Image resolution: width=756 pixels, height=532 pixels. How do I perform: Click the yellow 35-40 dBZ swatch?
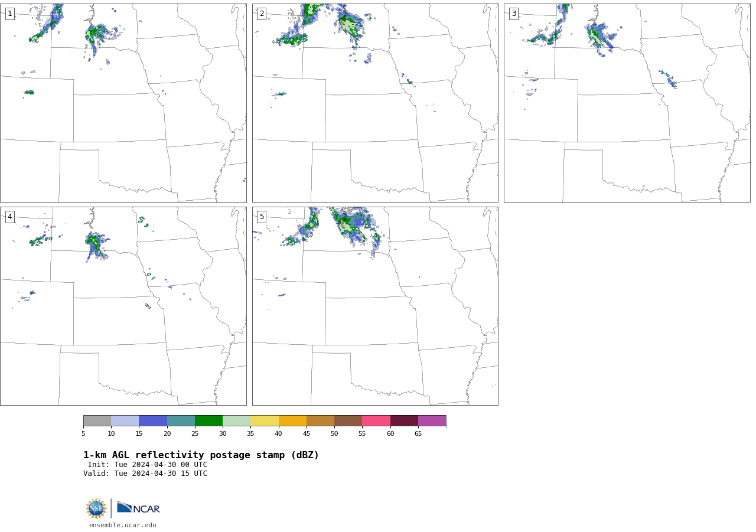coord(265,421)
